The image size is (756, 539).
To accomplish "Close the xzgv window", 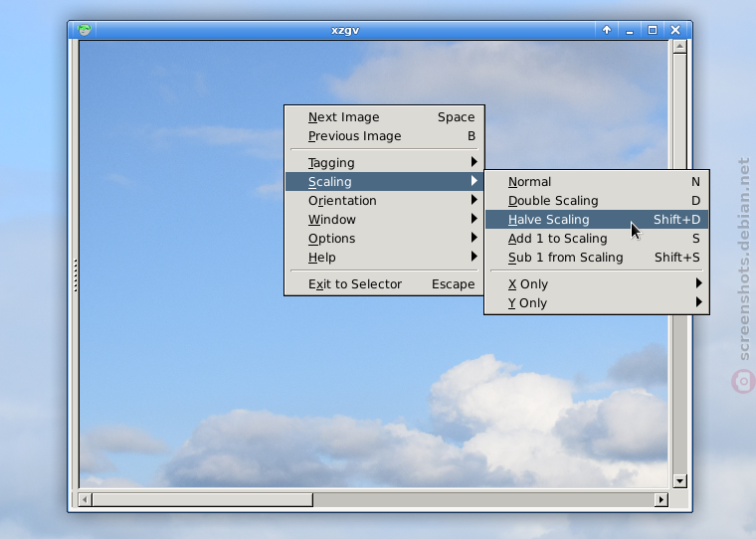I will [675, 30].
